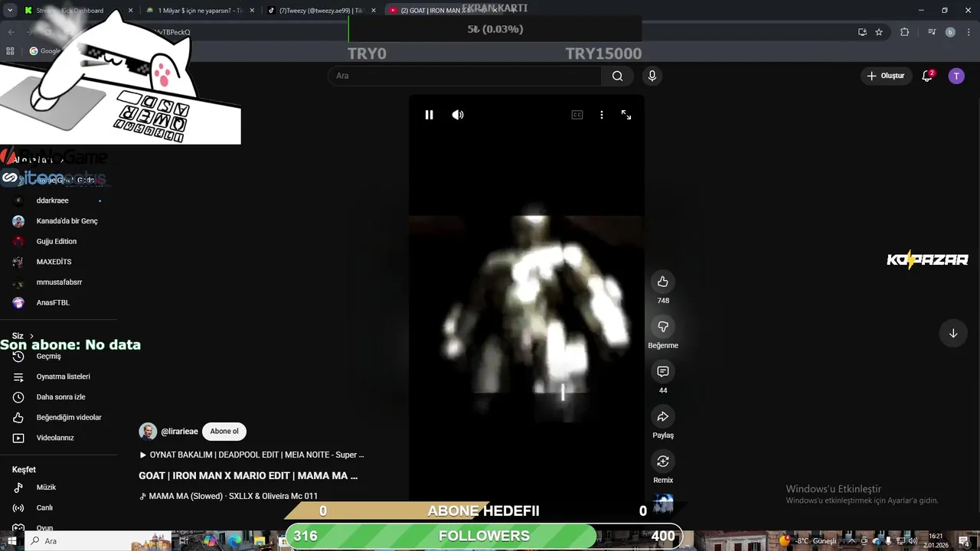Open the linked OYNAT BAKALIM Deadpool video
Screen dimensions: 980x551
(x=251, y=455)
